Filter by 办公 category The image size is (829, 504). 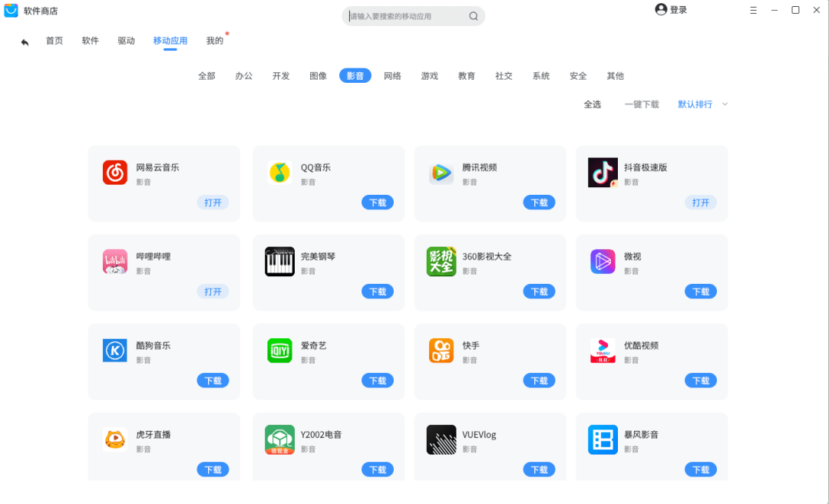pos(244,76)
